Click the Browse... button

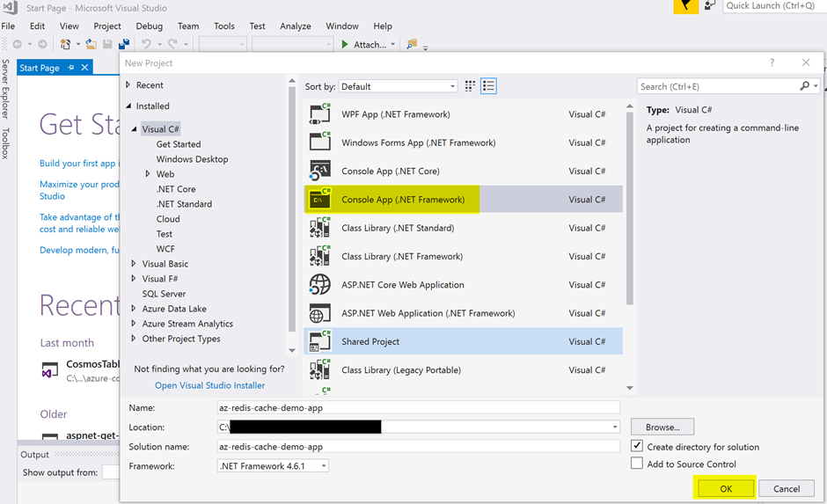point(662,427)
